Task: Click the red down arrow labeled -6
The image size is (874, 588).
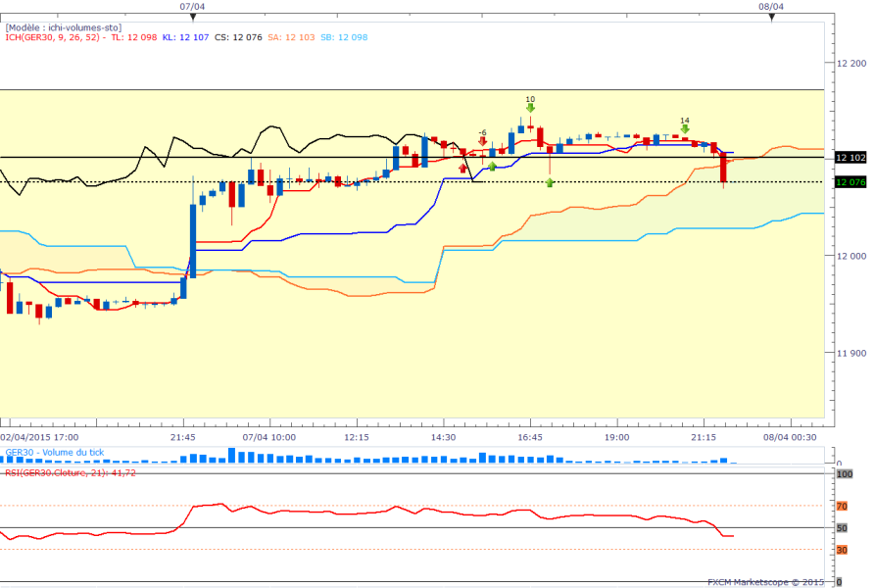Action: pyautogui.click(x=482, y=142)
